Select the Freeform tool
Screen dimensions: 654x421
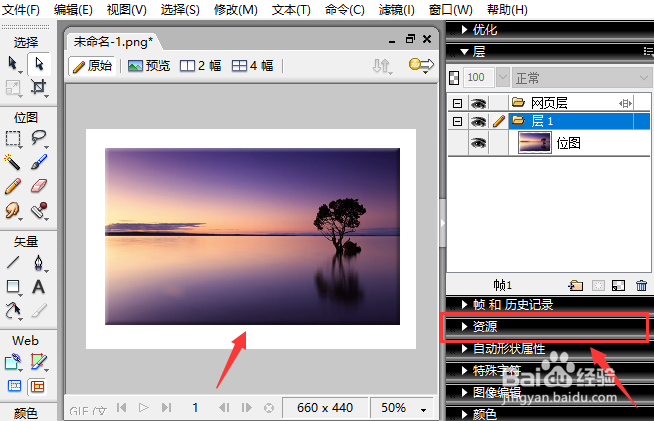pos(13,311)
